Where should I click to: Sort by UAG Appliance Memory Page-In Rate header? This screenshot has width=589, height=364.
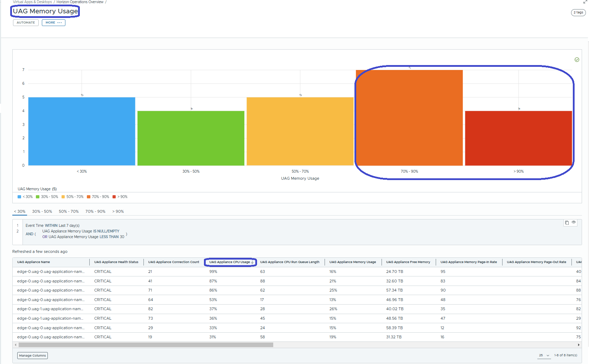(x=469, y=262)
